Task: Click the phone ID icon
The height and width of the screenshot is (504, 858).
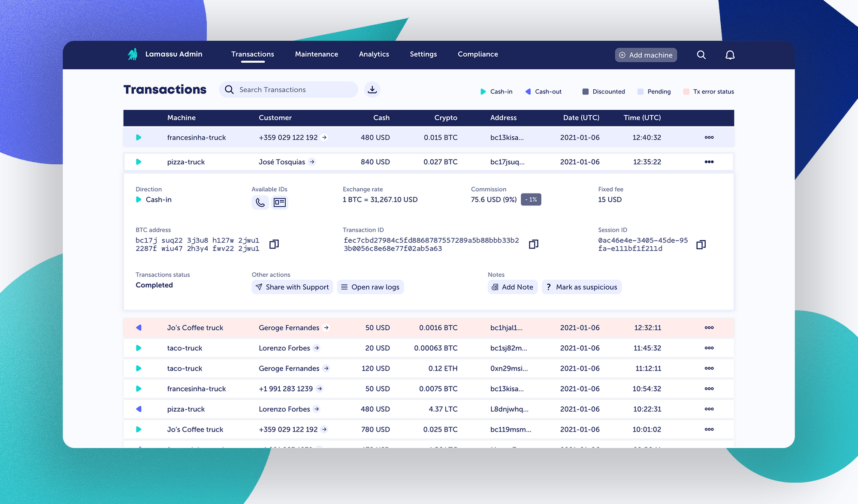Action: point(260,202)
